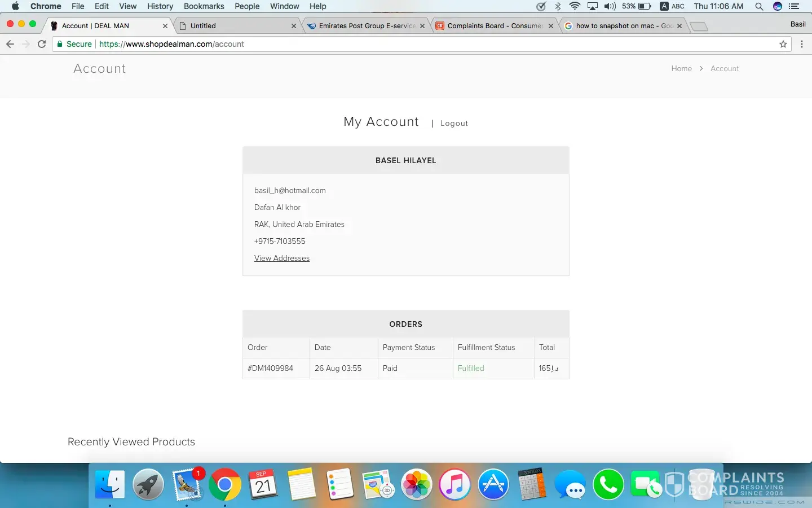Screen dimensions: 812x508
Task: Open the Bookmarks menu
Action: click(204, 6)
